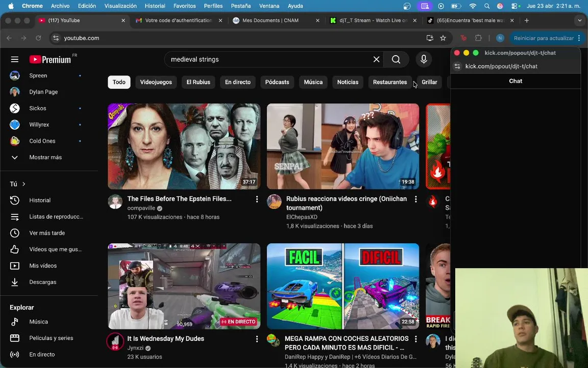Image resolution: width=588 pixels, height=368 pixels.
Task: Select the Todo filter chip
Action: coord(119,82)
